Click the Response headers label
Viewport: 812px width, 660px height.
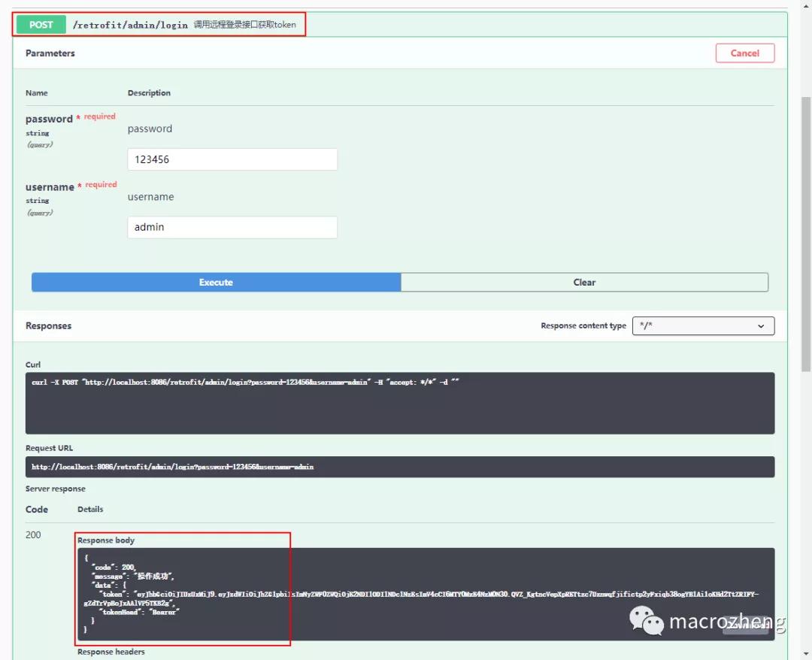(111, 651)
